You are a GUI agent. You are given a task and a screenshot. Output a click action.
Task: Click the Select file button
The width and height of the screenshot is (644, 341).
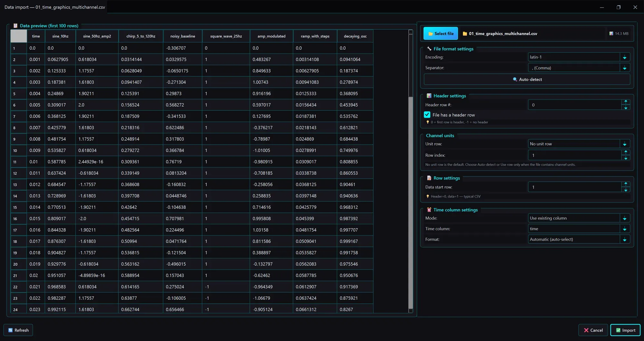coord(440,33)
